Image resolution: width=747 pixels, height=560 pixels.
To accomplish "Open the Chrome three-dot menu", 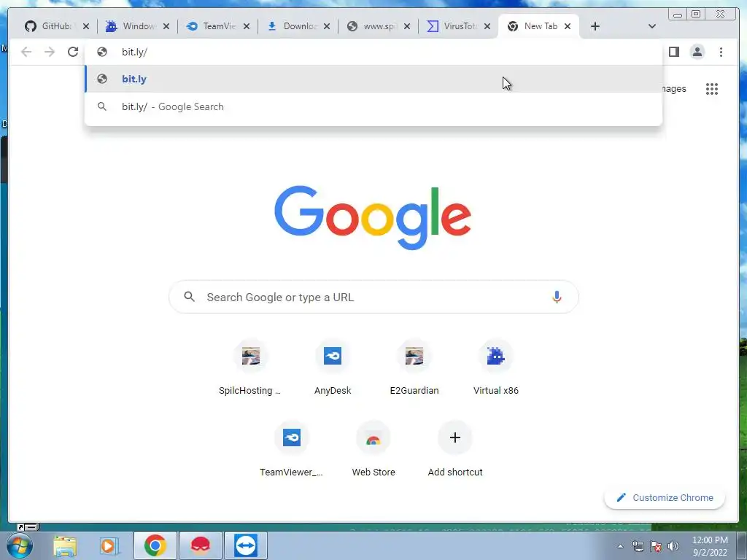I will [x=721, y=52].
